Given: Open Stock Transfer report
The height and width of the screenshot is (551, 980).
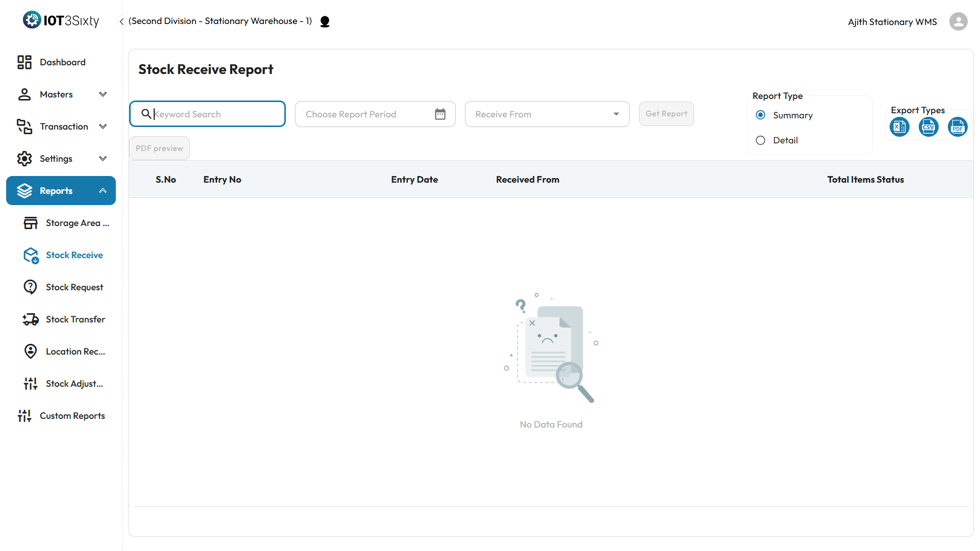Looking at the screenshot, I should pyautogui.click(x=75, y=319).
